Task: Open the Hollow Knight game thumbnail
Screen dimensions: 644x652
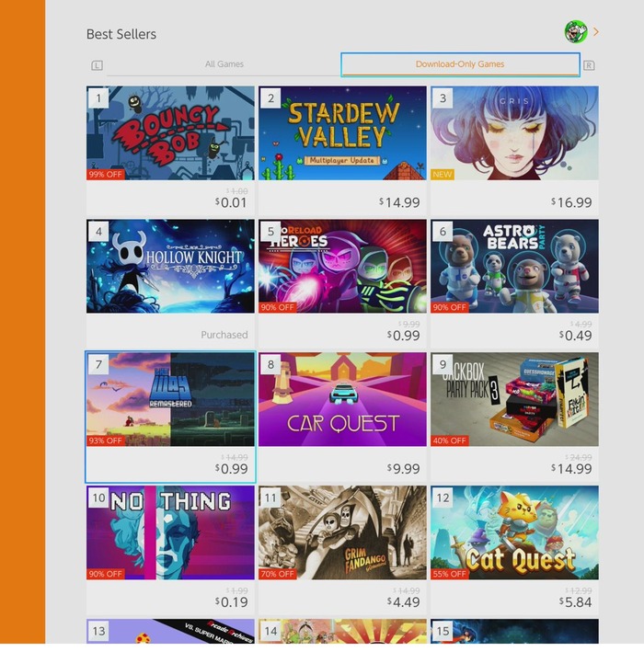Action: click(x=170, y=266)
